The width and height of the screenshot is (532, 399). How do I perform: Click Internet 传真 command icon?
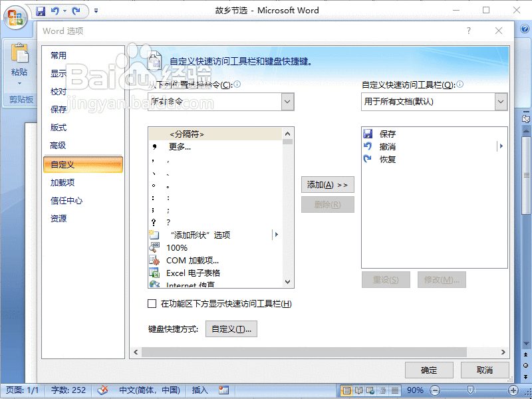(154, 284)
